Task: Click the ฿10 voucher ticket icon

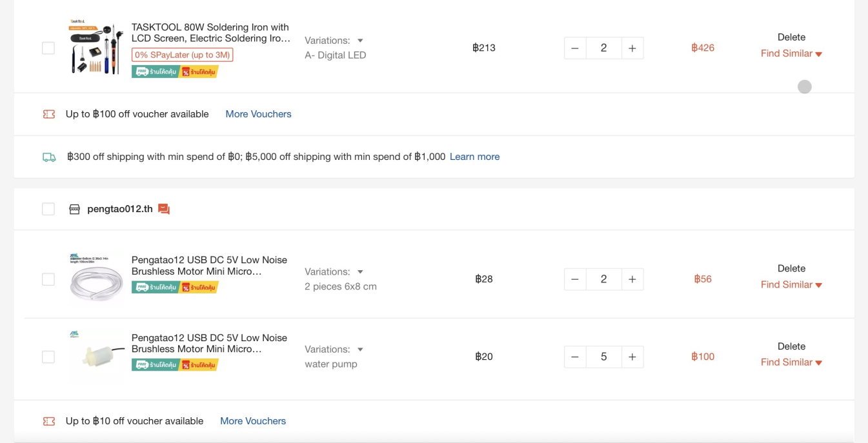Action: [49, 421]
